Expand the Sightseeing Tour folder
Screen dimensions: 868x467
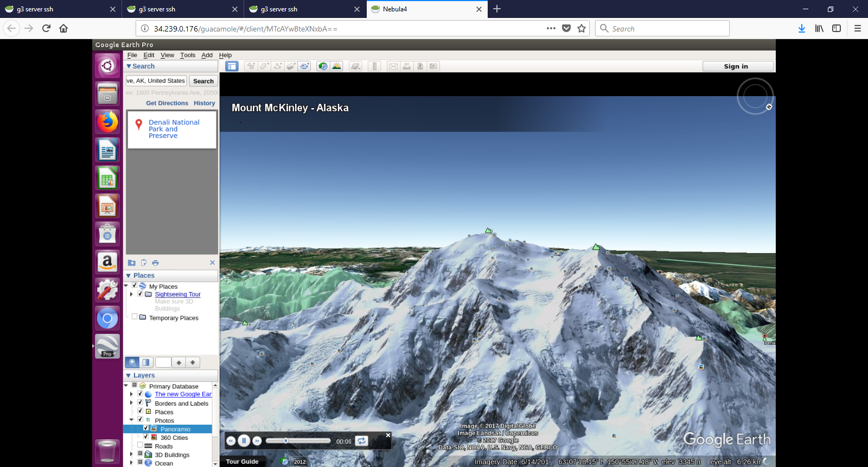132,294
